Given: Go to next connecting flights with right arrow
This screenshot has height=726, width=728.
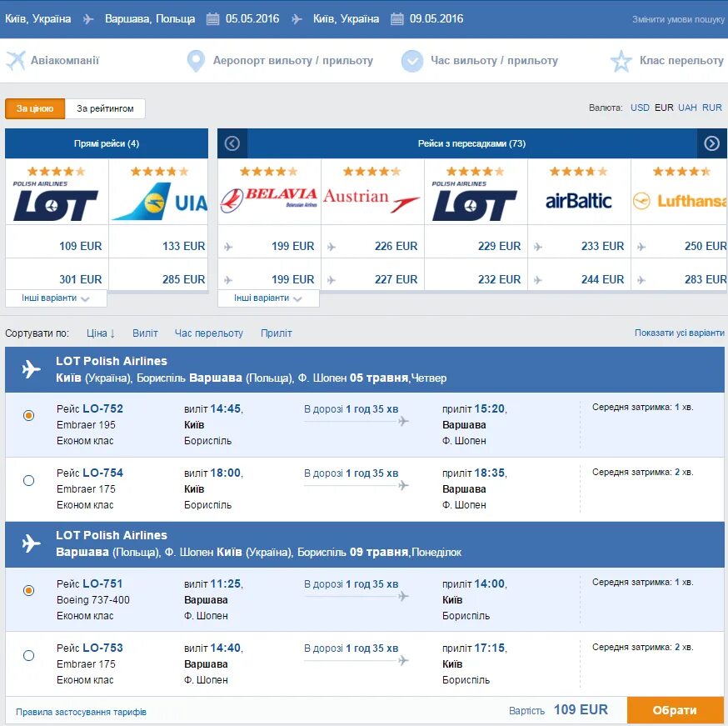Looking at the screenshot, I should (711, 143).
